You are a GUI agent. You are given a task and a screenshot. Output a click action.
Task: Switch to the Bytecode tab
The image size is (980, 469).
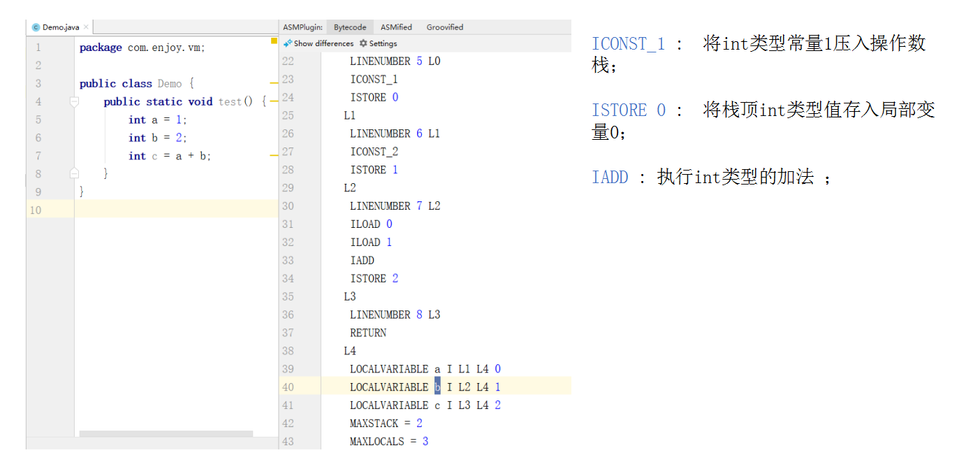tap(350, 27)
